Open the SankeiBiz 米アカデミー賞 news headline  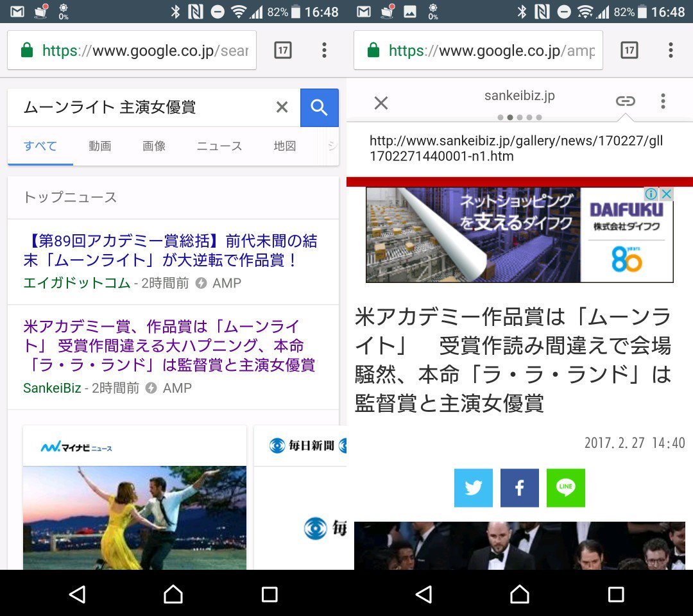pyautogui.click(x=169, y=346)
